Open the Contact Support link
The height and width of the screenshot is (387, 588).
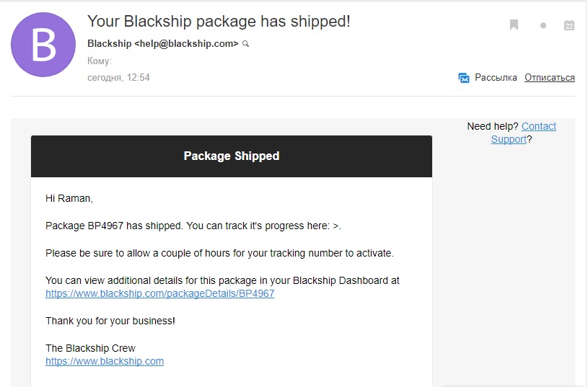pyautogui.click(x=538, y=126)
